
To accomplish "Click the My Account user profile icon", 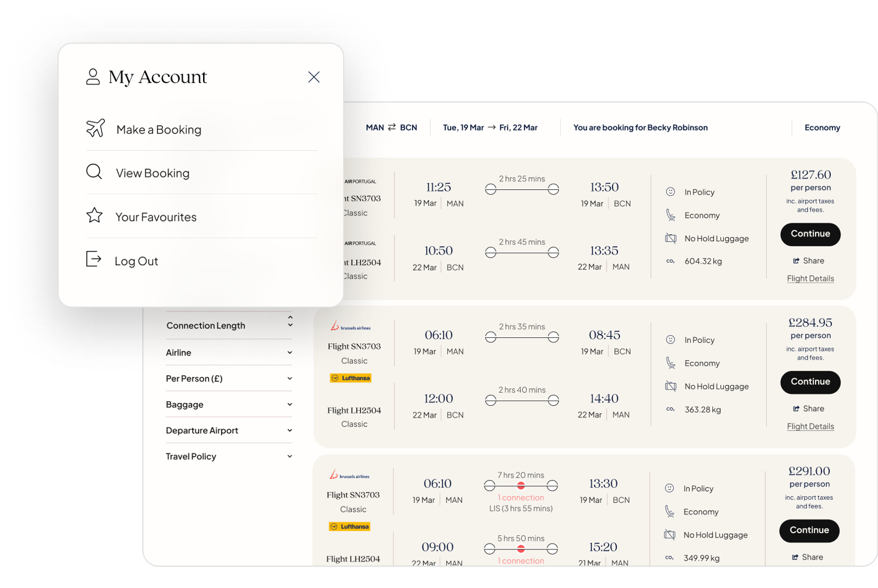I will pyautogui.click(x=93, y=76).
